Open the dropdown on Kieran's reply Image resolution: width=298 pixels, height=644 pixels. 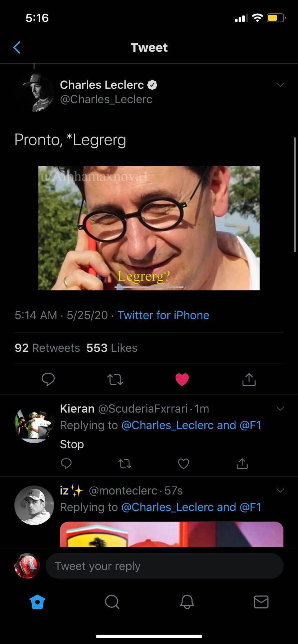[x=280, y=408]
